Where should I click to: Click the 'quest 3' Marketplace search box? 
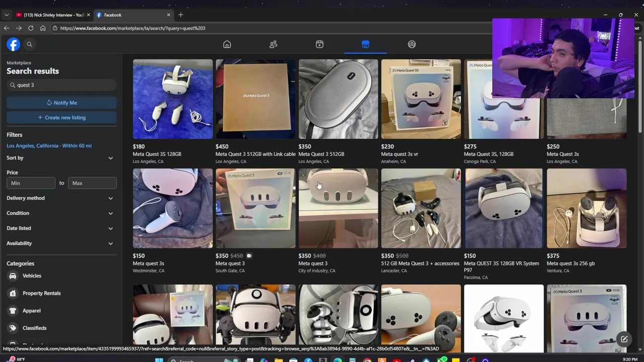click(x=61, y=85)
